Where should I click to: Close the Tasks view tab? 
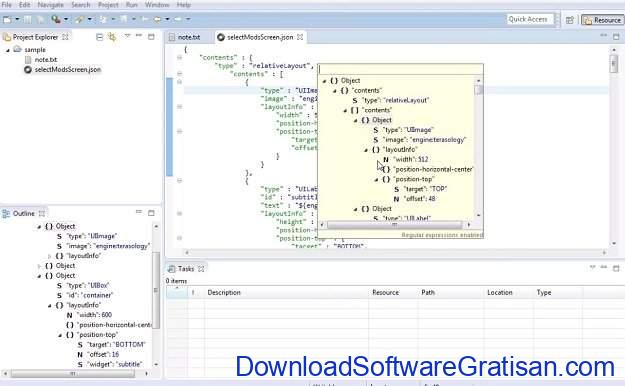pos(201,269)
